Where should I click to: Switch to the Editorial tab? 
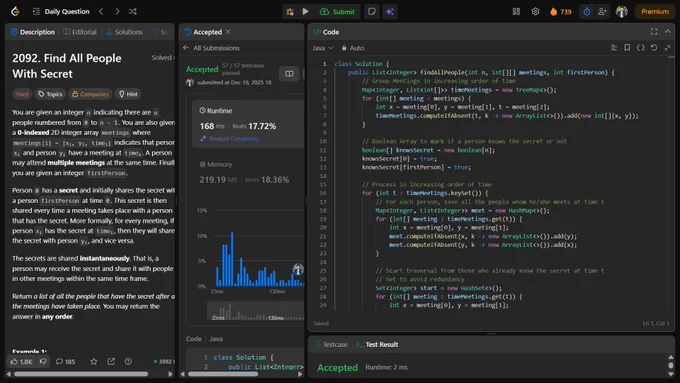(x=80, y=32)
